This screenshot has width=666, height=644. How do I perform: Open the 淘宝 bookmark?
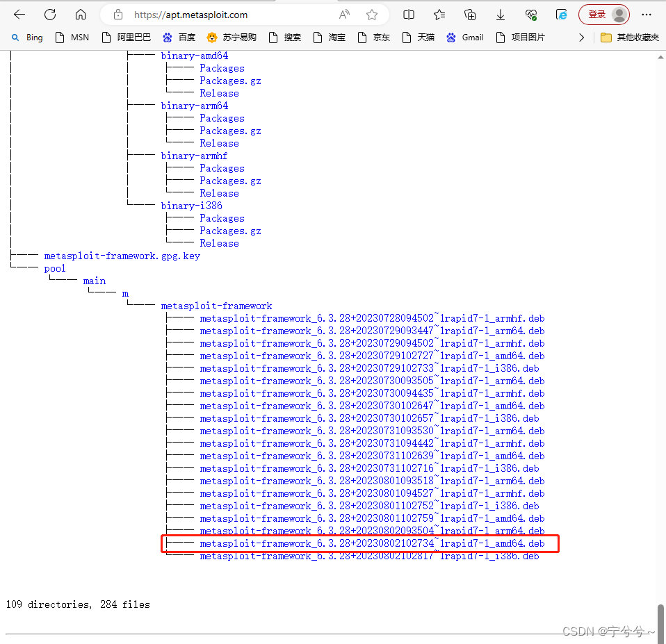[330, 38]
